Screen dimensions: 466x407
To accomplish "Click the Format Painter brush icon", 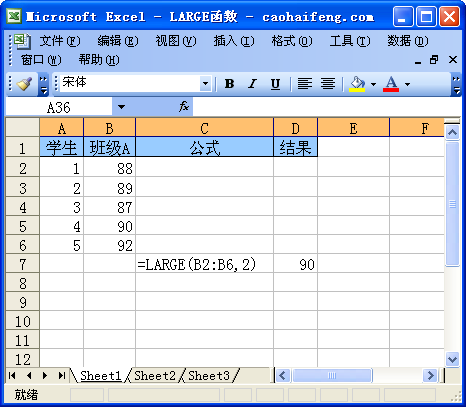I will point(24,84).
